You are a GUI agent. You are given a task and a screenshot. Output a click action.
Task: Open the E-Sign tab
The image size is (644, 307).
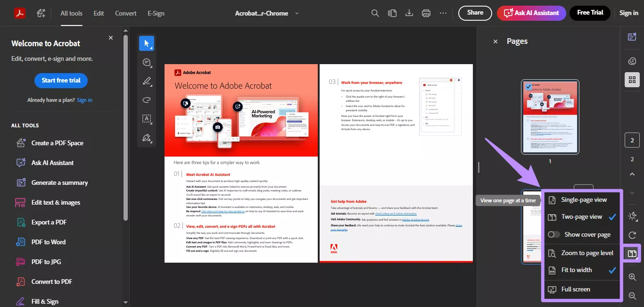(156, 13)
